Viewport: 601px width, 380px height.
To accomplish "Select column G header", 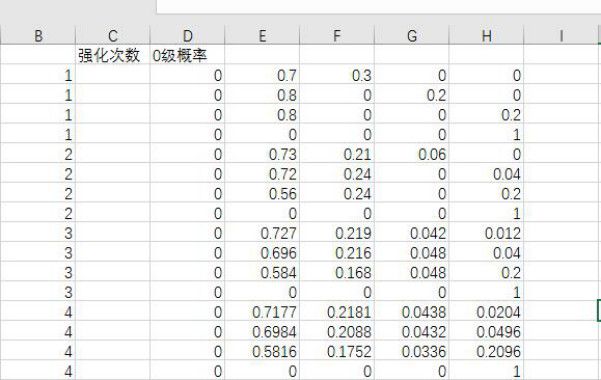I will 412,36.
